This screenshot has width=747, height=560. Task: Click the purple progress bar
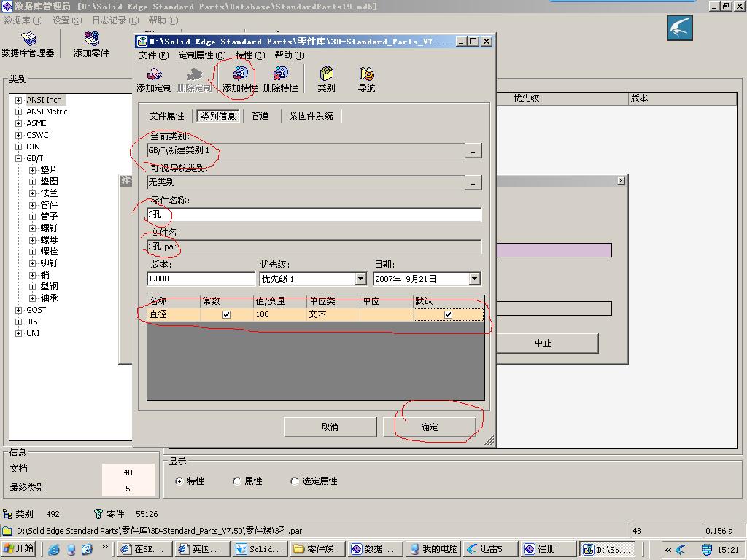[554, 250]
